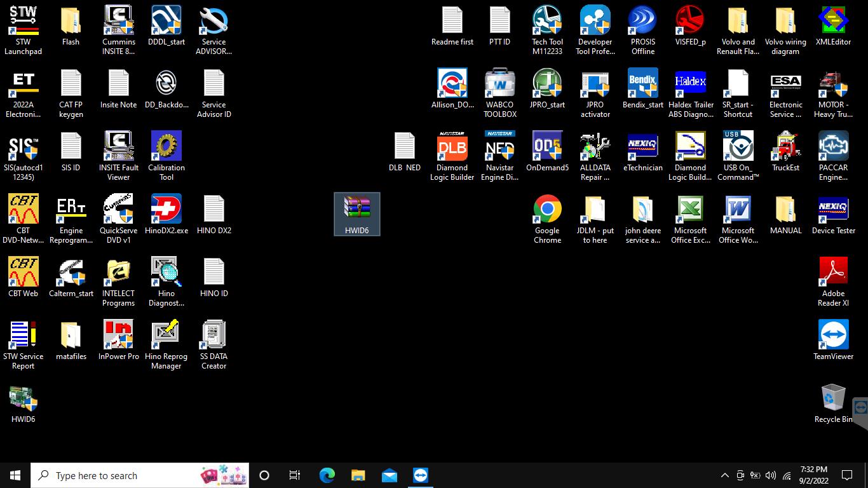The image size is (868, 488).
Task: Click the taskbar search box
Action: click(x=140, y=475)
